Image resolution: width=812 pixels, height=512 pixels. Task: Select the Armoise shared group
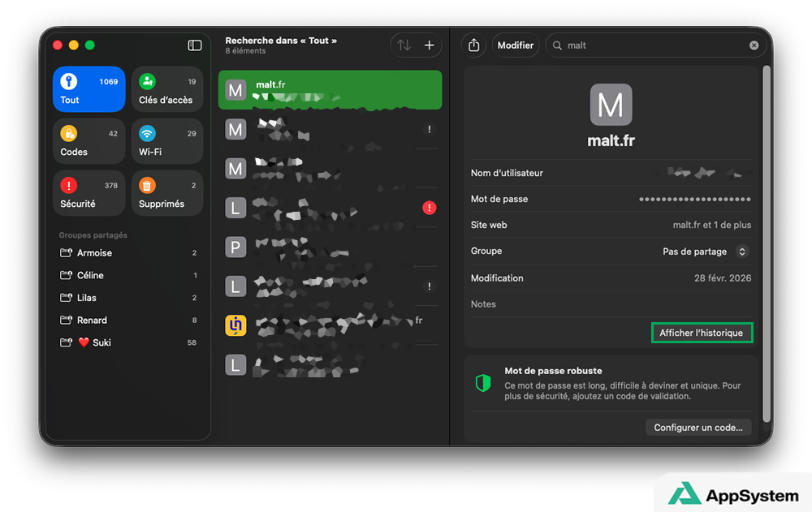tap(94, 253)
